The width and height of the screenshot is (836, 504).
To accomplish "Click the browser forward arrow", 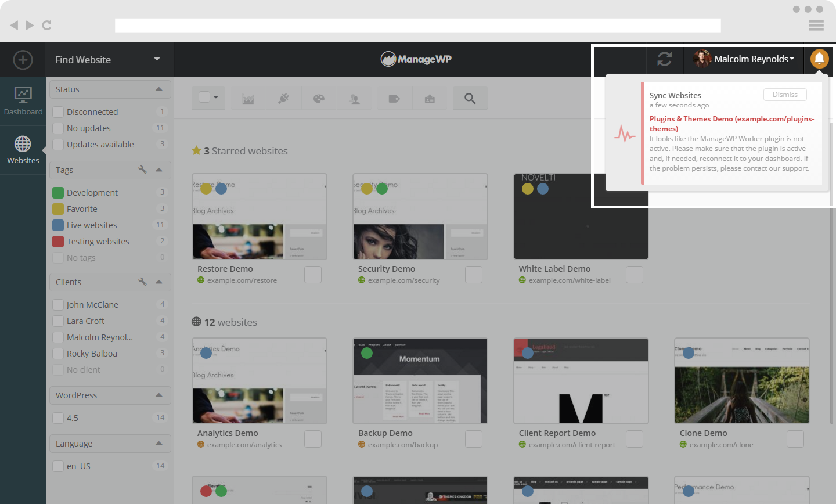I will pos(30,25).
